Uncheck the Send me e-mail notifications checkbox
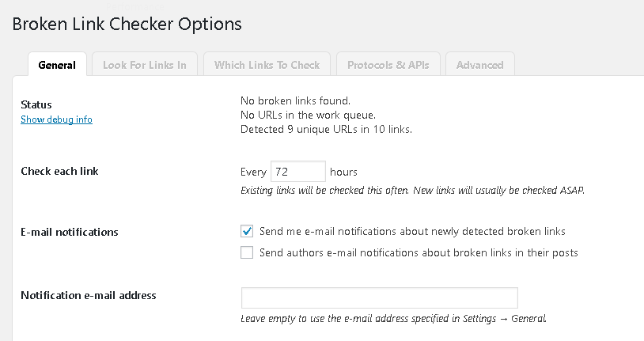Viewport: 644px width, 341px height. tap(247, 232)
